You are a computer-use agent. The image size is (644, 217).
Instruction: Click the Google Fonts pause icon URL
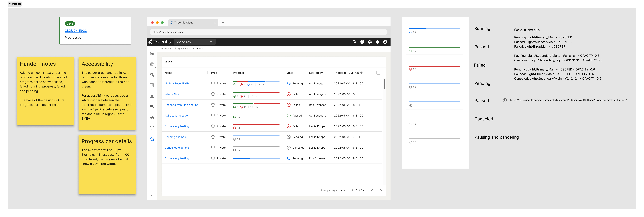click(569, 100)
